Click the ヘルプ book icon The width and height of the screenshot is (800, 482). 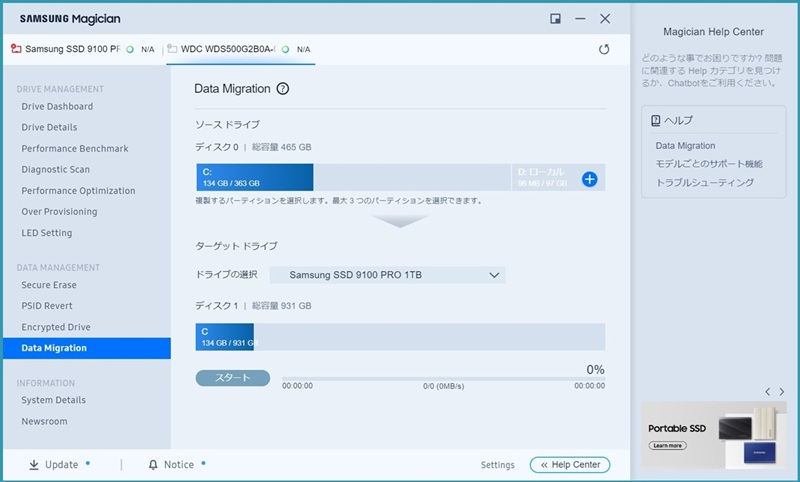click(x=656, y=120)
